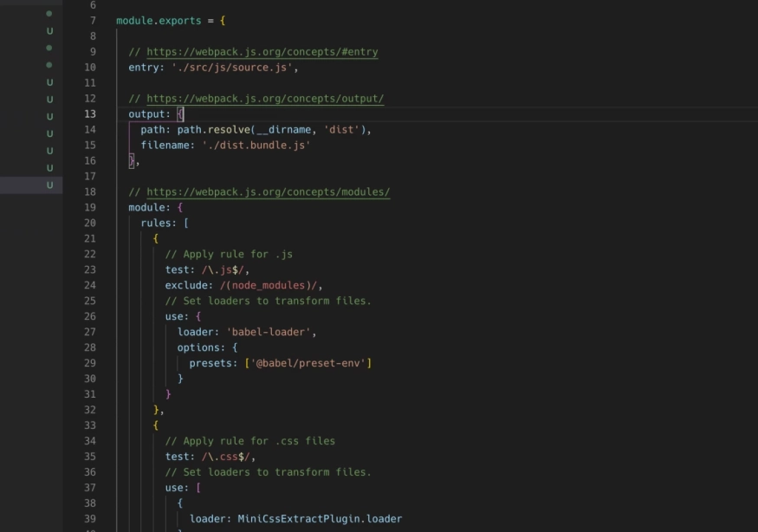Click the MiniCssExtractPlugin.loader reference

[320, 519]
